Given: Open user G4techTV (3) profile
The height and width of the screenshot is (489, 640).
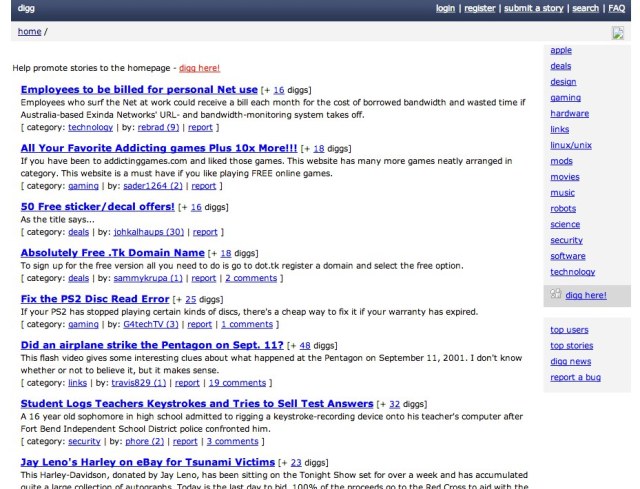Looking at the screenshot, I should (151, 325).
